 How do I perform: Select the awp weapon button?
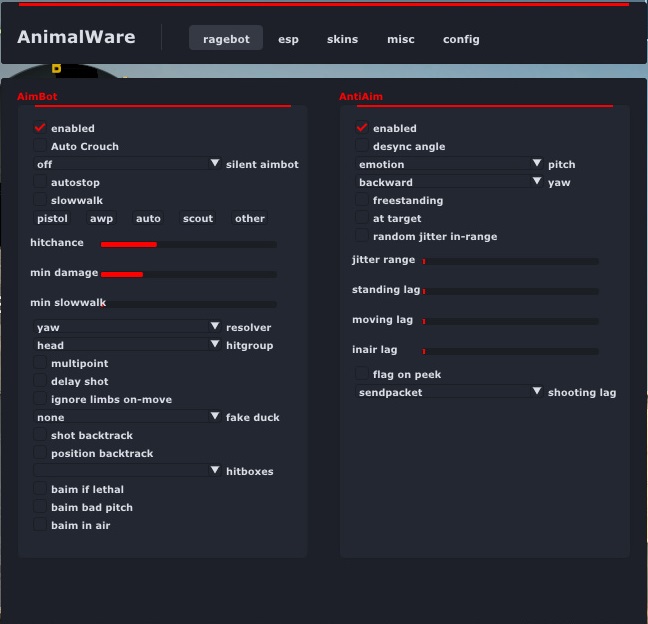point(101,218)
